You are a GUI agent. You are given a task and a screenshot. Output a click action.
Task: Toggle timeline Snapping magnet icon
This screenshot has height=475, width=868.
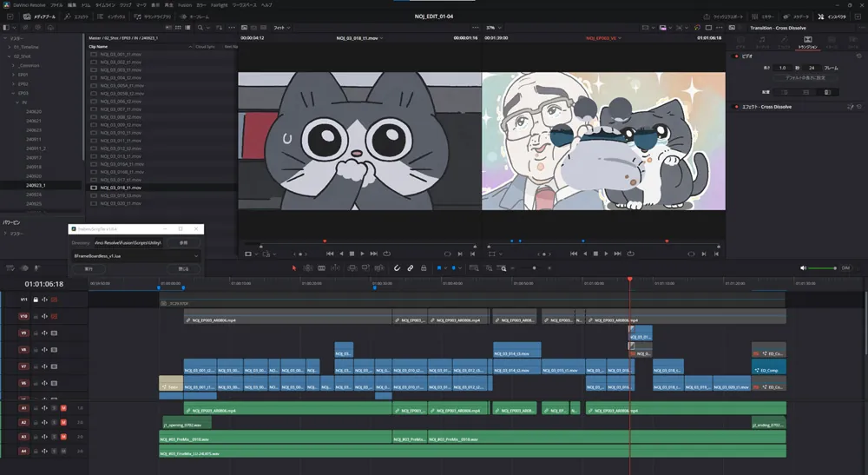tap(397, 268)
